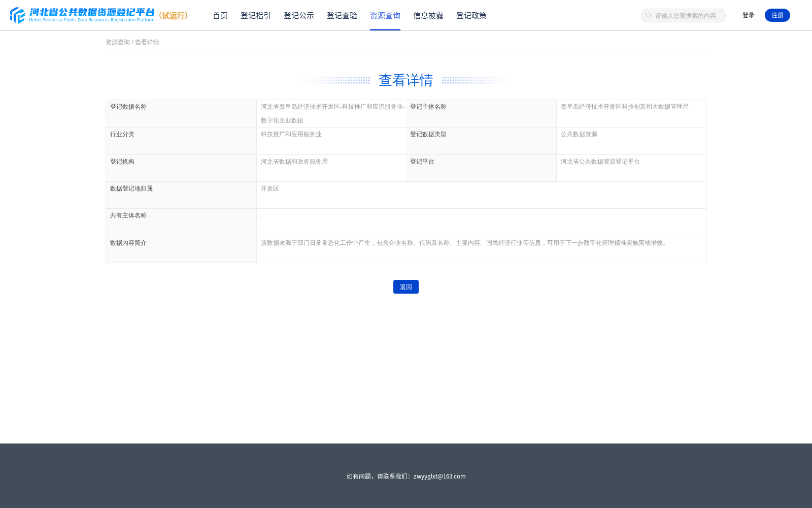This screenshot has width=812, height=508.
Task: Click the 数据登记地归属 label
Action: pyautogui.click(x=131, y=188)
